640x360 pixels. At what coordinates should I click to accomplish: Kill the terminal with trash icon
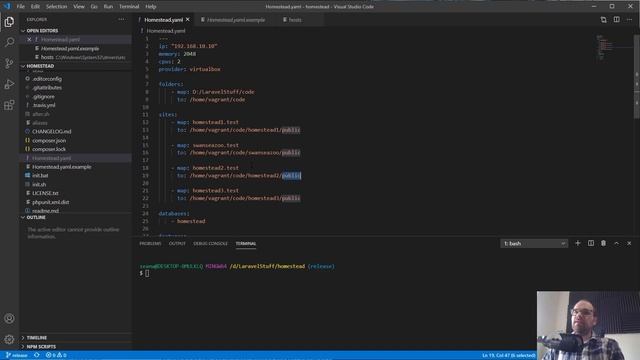[603, 243]
